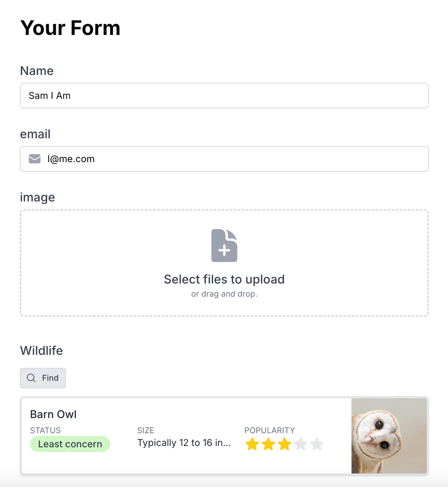
Task: Click the magnifying glass search icon
Action: 31,378
